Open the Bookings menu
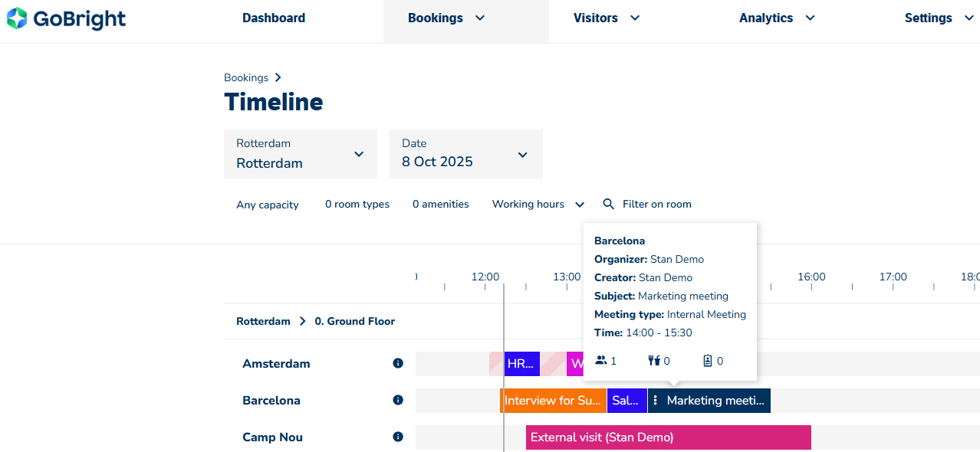The width and height of the screenshot is (980, 452). pyautogui.click(x=446, y=18)
